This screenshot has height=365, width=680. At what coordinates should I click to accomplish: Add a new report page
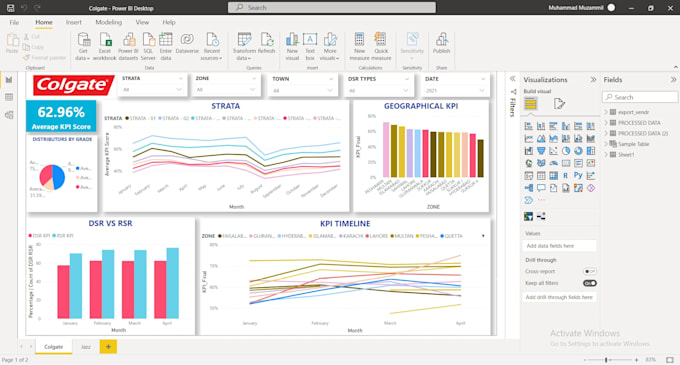[x=108, y=347]
